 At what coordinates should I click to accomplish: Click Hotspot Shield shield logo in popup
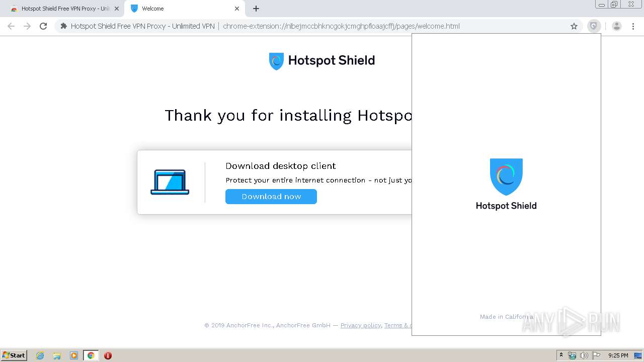coord(506,176)
